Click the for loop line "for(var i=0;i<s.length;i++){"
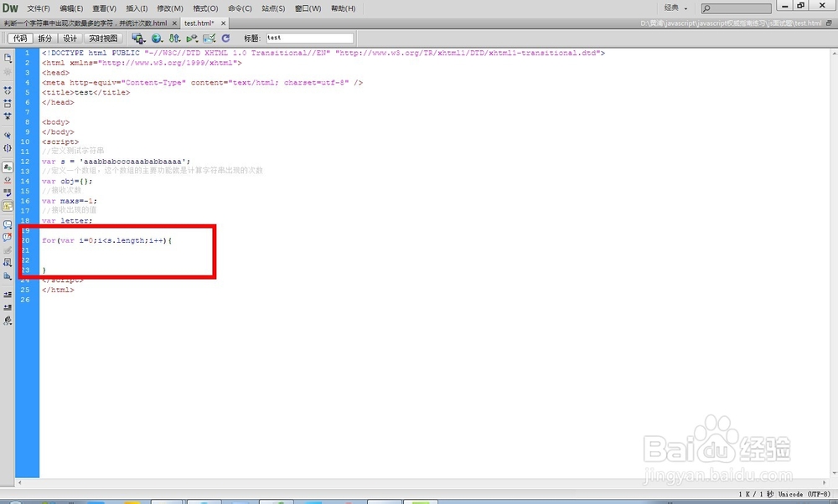Viewport: 838px width, 504px height. (x=107, y=241)
